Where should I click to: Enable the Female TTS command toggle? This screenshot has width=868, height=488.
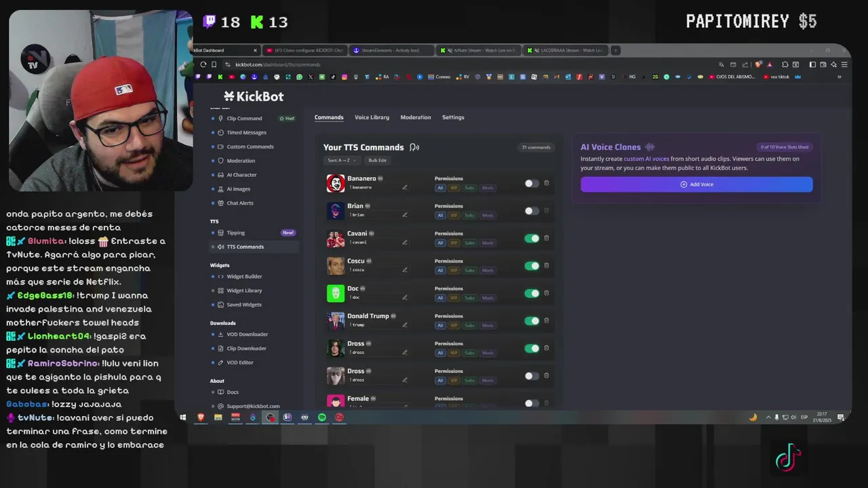coord(532,403)
